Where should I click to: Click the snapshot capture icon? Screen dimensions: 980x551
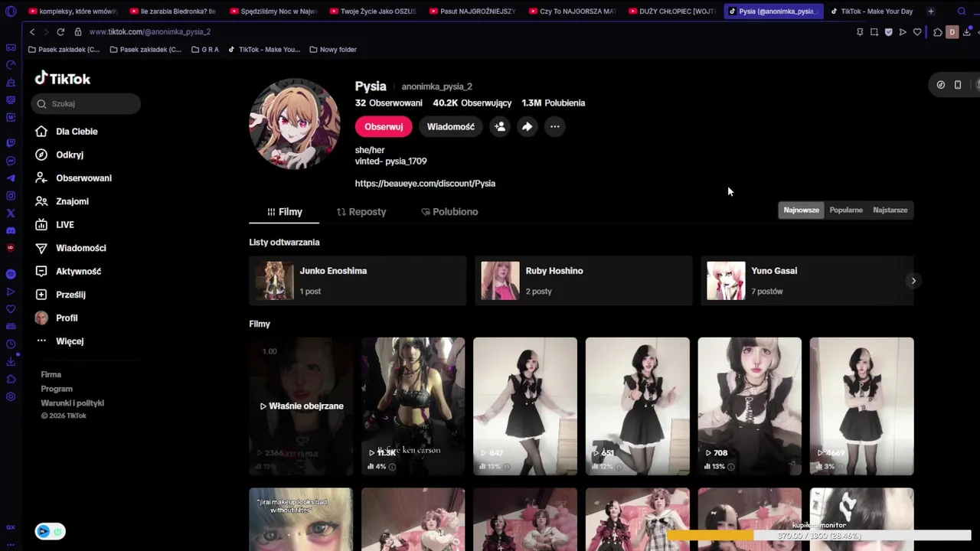pyautogui.click(x=874, y=32)
